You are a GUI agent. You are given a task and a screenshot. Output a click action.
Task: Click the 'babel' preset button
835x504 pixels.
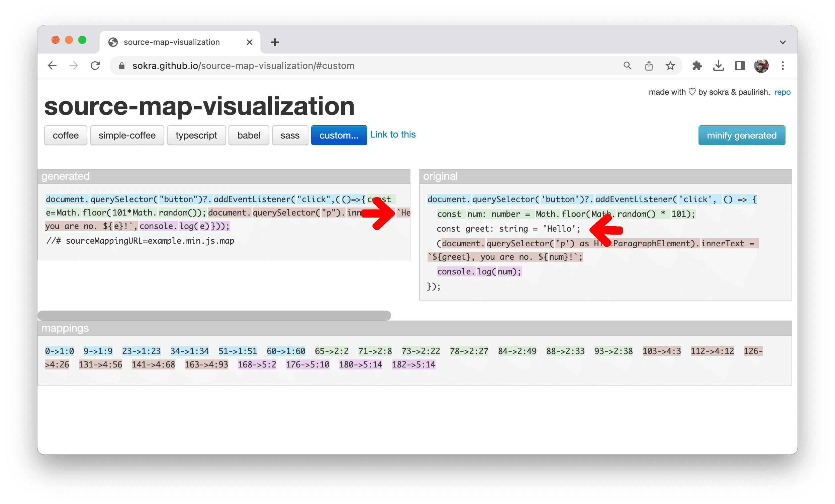[x=248, y=136]
